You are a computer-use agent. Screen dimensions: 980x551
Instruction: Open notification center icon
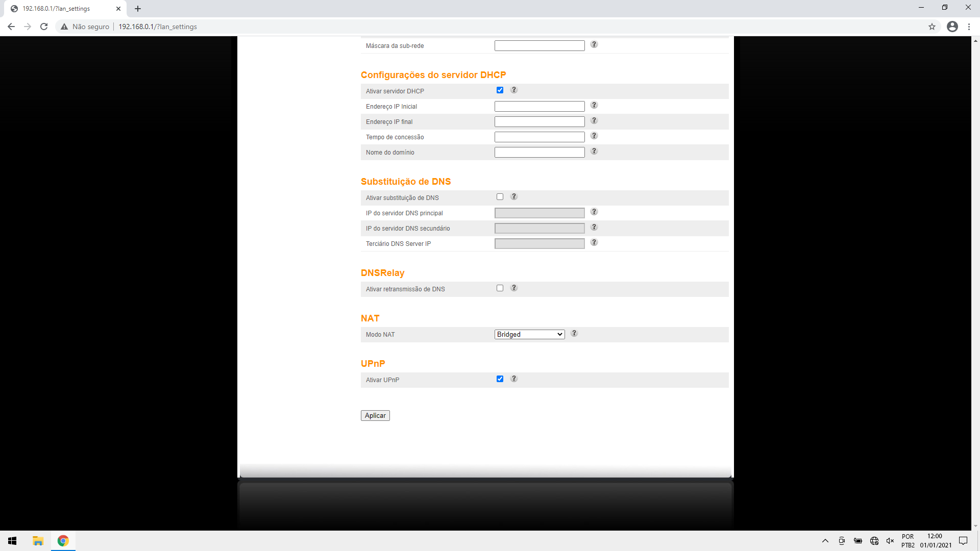coord(963,541)
